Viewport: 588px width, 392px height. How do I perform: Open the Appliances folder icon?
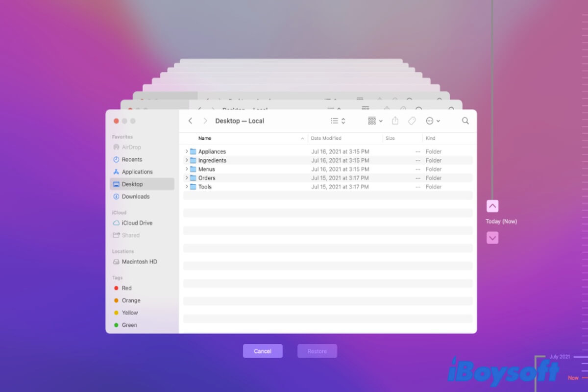pos(193,152)
